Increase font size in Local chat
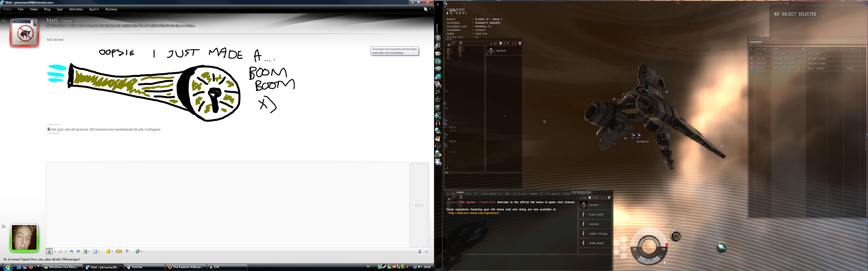This screenshot has width=868, height=271. coord(496,43)
